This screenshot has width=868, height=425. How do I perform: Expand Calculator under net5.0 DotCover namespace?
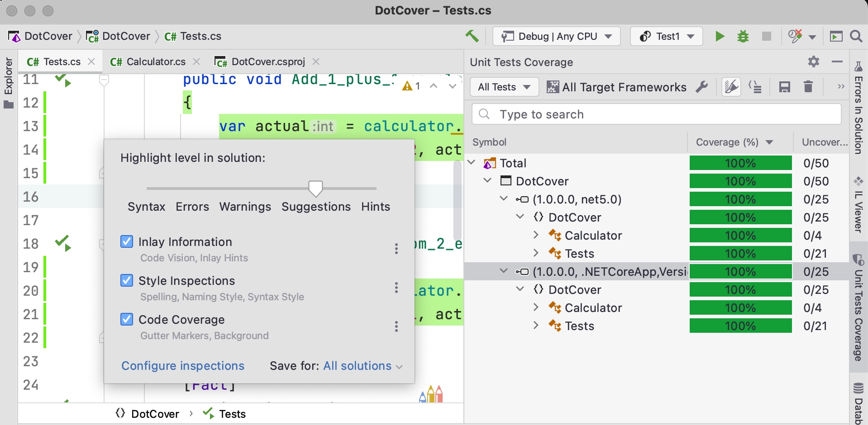tap(536, 235)
